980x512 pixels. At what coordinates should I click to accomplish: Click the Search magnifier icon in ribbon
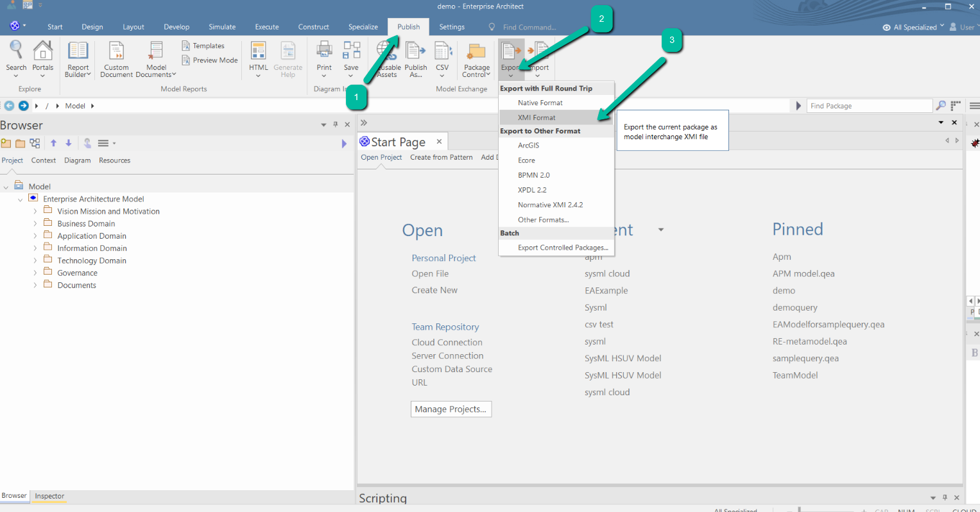[16, 50]
